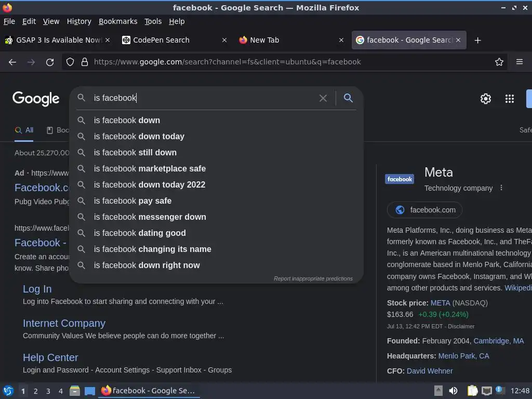Viewport: 532px width, 399px height.
Task: Open the Bookmarks menu
Action: click(118, 21)
